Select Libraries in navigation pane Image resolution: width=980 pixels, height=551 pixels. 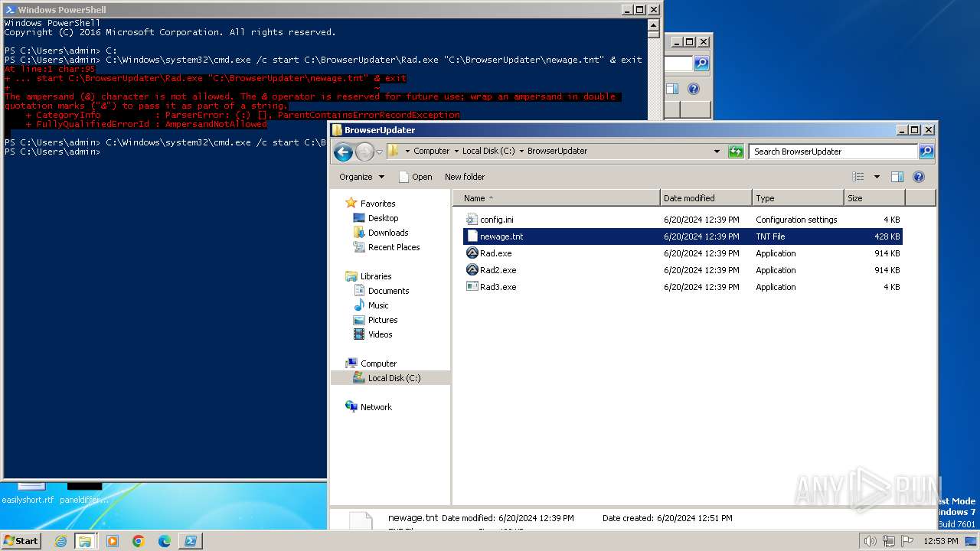click(376, 276)
